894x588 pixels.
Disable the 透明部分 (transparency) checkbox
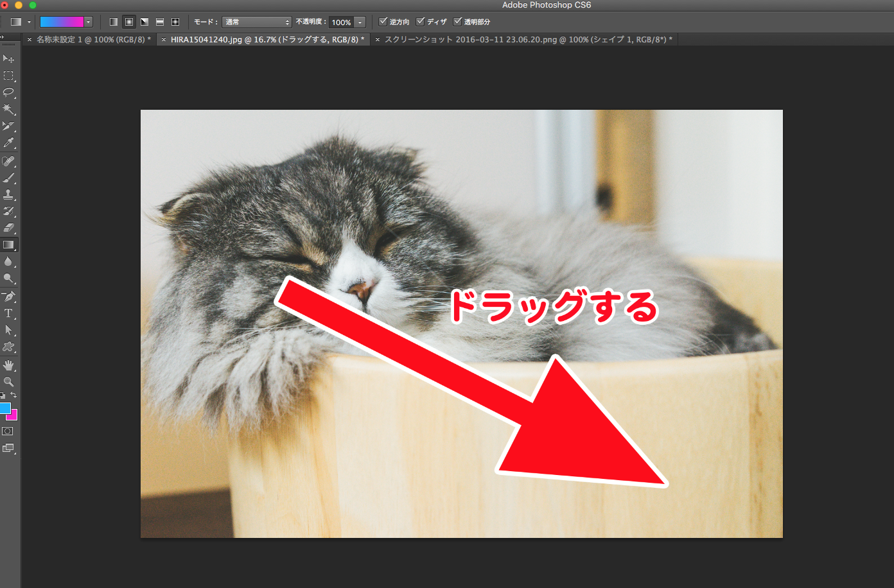click(x=458, y=22)
